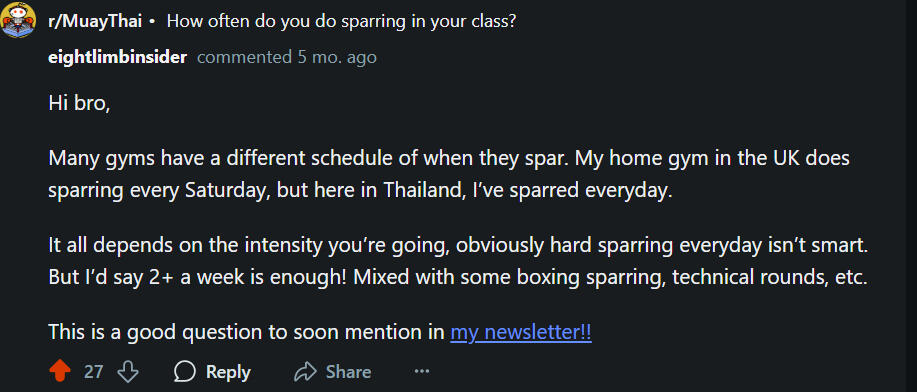Click the Reply text label

(x=228, y=372)
